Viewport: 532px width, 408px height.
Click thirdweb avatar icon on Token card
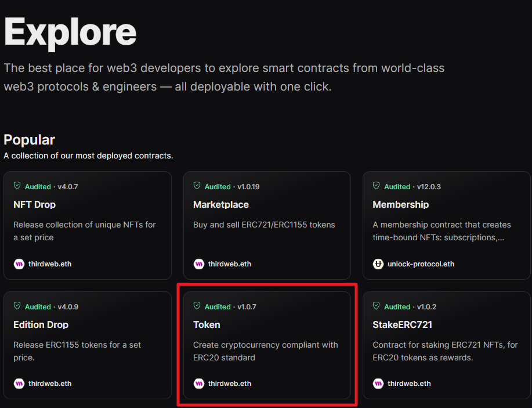pyautogui.click(x=199, y=384)
